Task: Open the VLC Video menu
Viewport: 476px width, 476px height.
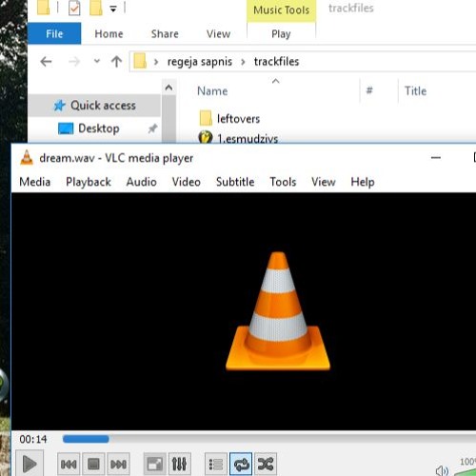Action: pyautogui.click(x=187, y=182)
